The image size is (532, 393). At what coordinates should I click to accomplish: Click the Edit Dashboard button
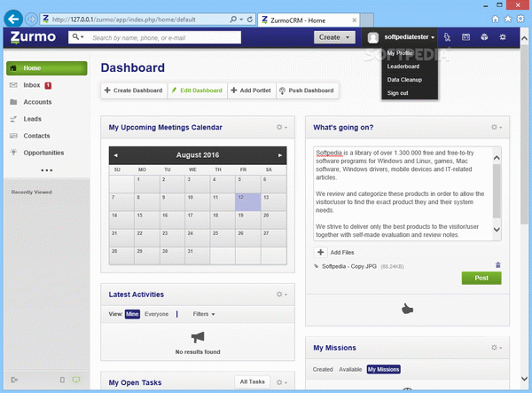199,90
